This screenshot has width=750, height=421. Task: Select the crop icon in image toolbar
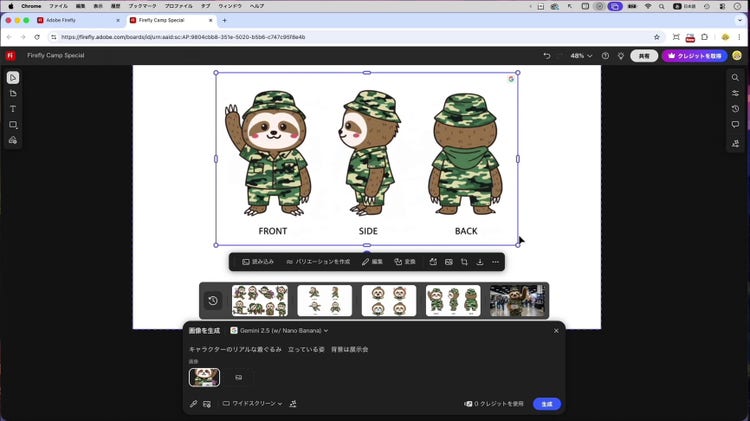tap(464, 262)
